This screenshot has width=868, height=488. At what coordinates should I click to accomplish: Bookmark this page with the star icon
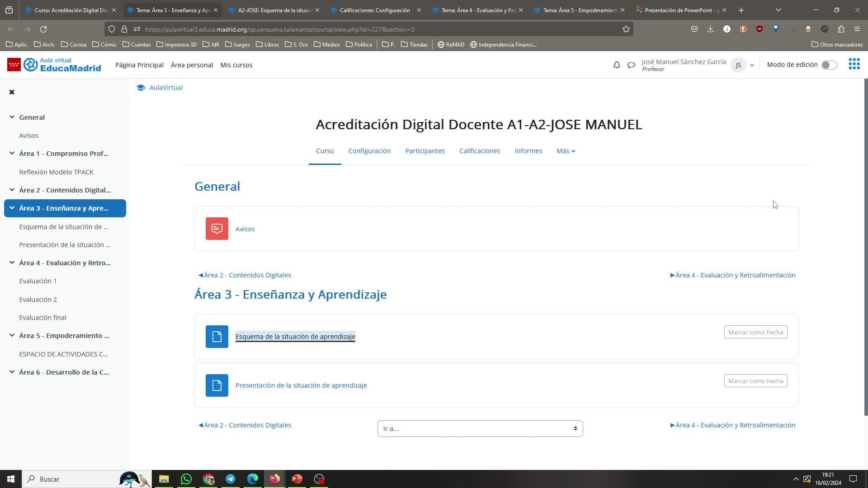pyautogui.click(x=626, y=29)
